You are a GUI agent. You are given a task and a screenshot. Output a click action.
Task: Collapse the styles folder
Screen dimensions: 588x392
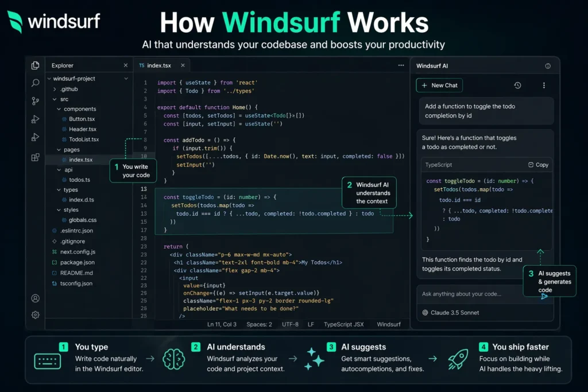tap(59, 210)
